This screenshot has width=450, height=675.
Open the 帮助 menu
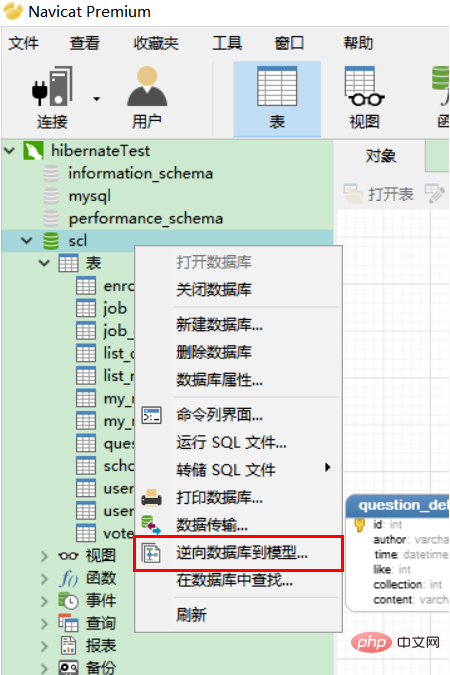pos(358,43)
